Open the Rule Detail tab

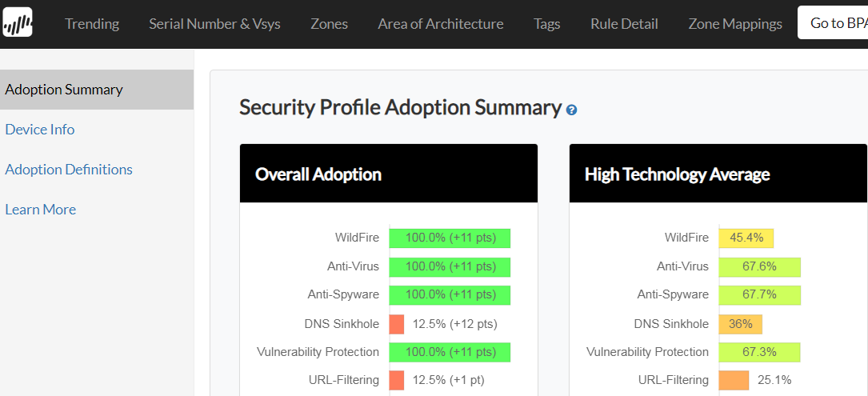(624, 24)
